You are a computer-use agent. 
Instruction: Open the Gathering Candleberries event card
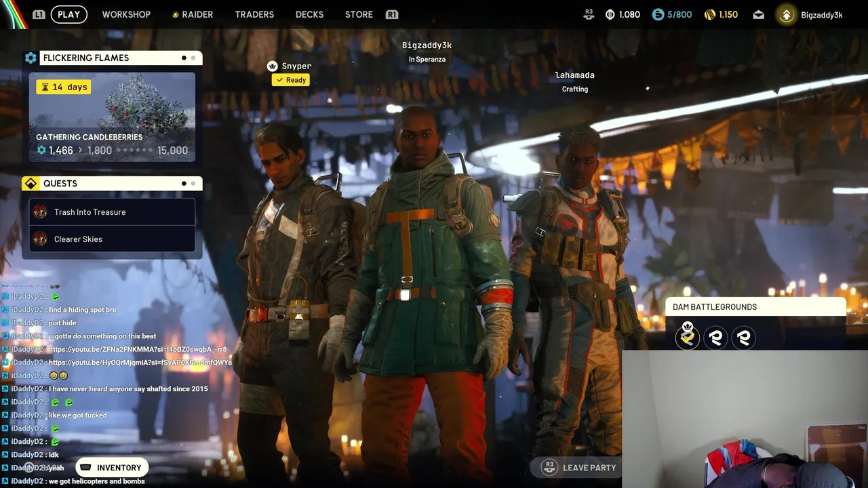click(112, 117)
